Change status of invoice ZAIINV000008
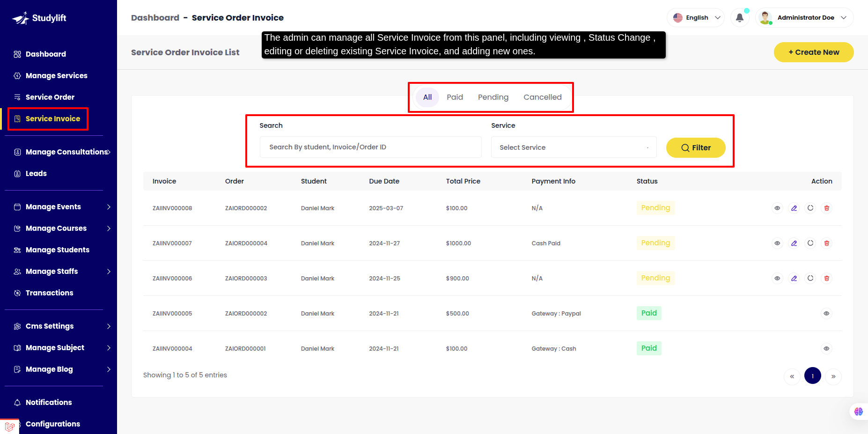Screen dimensions: 868x434 [810, 208]
